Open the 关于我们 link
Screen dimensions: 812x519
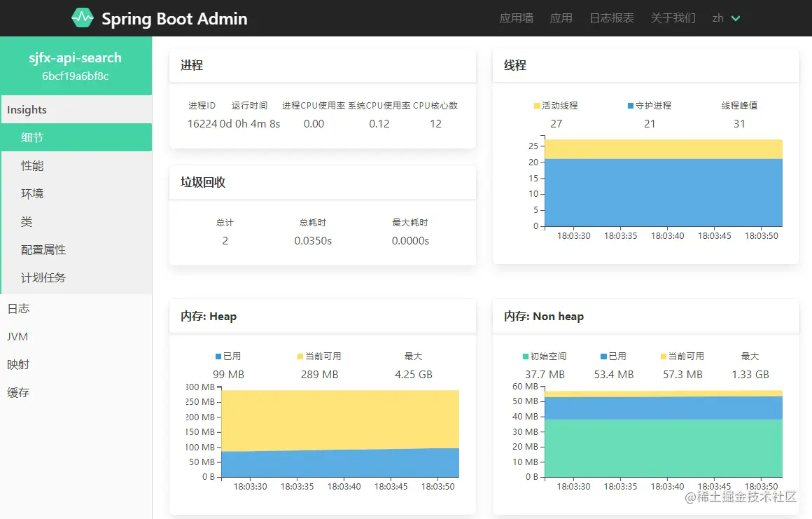[673, 18]
